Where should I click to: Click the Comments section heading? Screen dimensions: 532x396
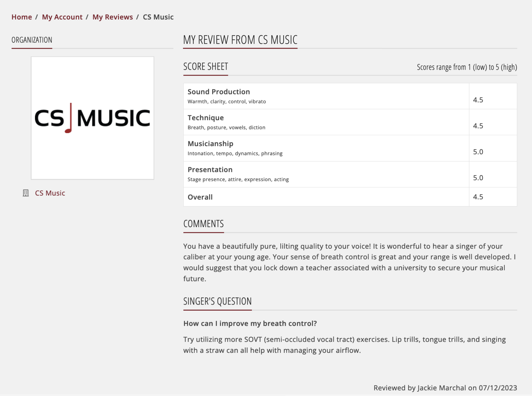203,223
